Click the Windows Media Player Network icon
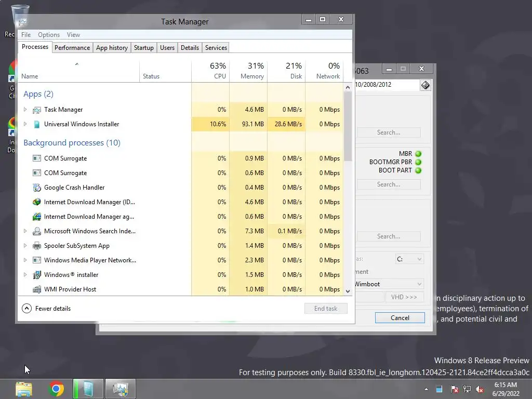This screenshot has width=532, height=399. 37,260
